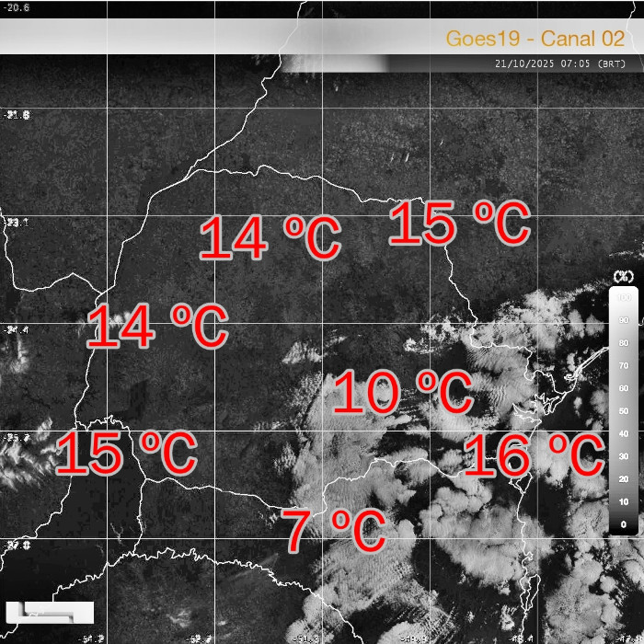The height and width of the screenshot is (644, 644).
Task: Click the 20 value on the reflectance scale
Action: (625, 479)
